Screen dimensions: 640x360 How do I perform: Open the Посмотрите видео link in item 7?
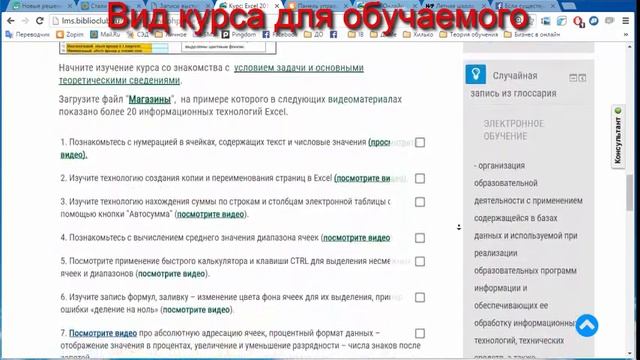coord(103,333)
